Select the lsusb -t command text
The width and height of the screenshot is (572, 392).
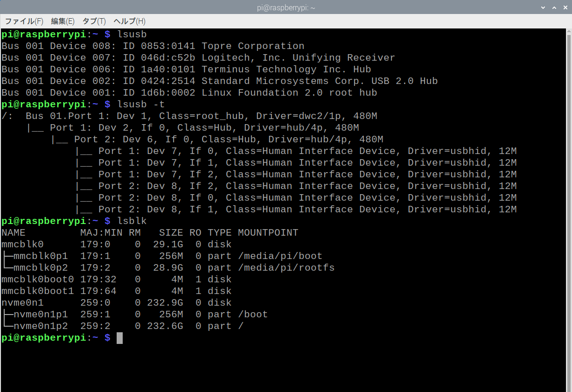coord(141,104)
